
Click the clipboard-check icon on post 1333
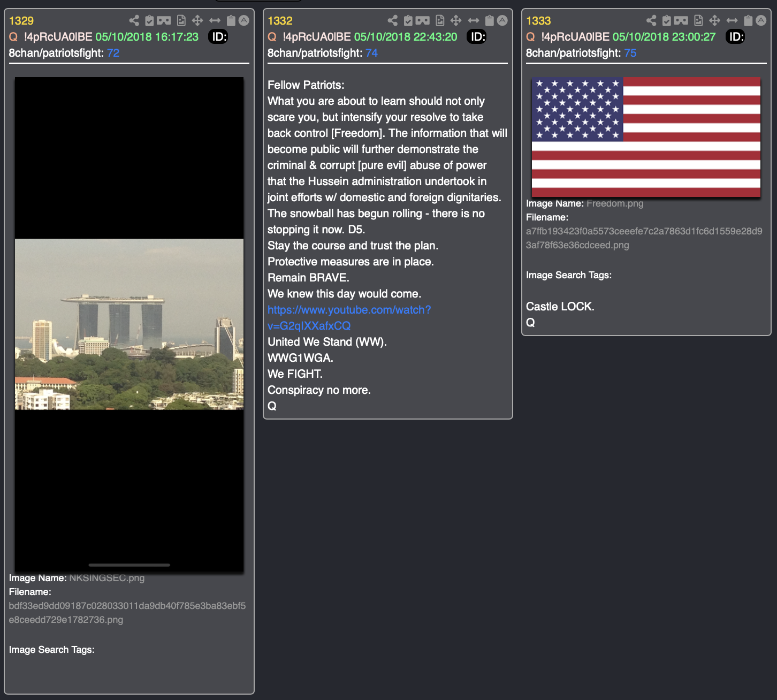point(666,20)
